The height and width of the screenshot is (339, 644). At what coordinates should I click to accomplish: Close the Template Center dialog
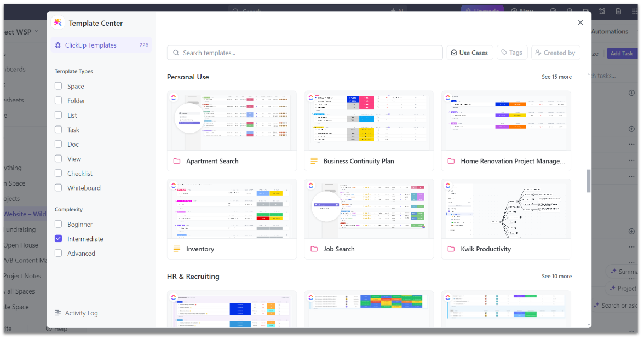pos(580,22)
